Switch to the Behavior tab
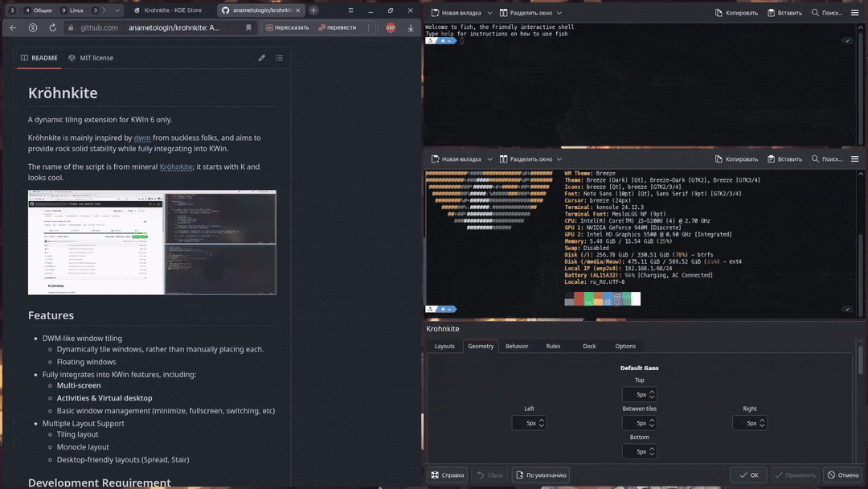 pos(517,346)
